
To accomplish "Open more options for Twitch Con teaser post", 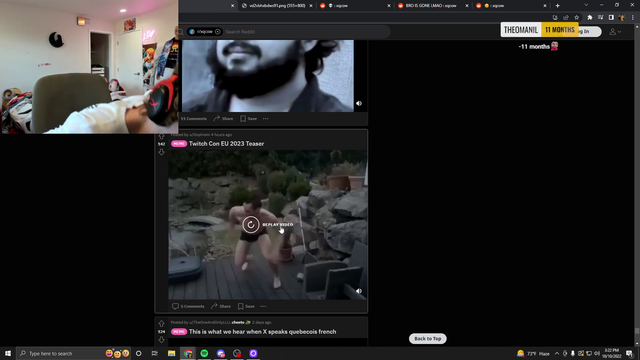I will click(263, 306).
